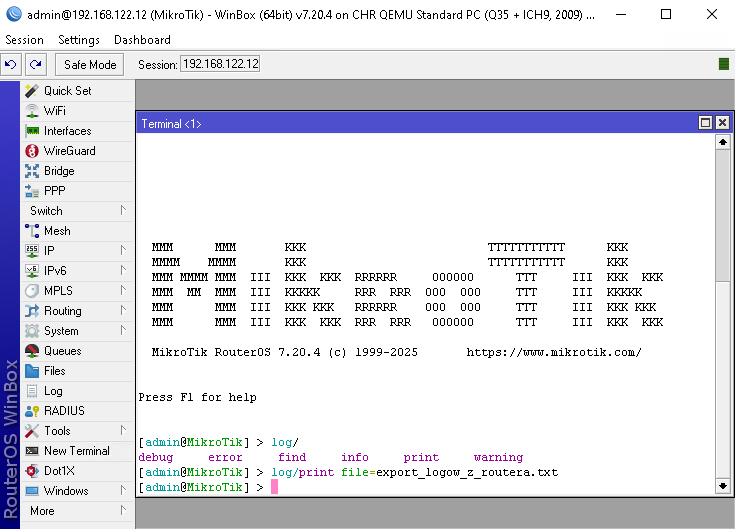This screenshot has height=529, width=735.
Task: Click the https://www.mikrotik.com/ text
Action: [554, 352]
